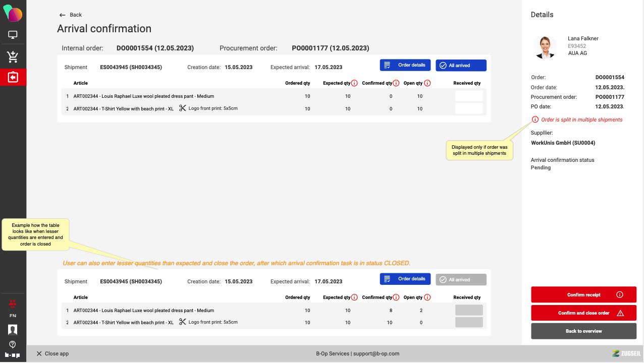Screen dimensions: 644x363
Task: Click Confirmed qty info icon in top table
Action: (x=396, y=83)
